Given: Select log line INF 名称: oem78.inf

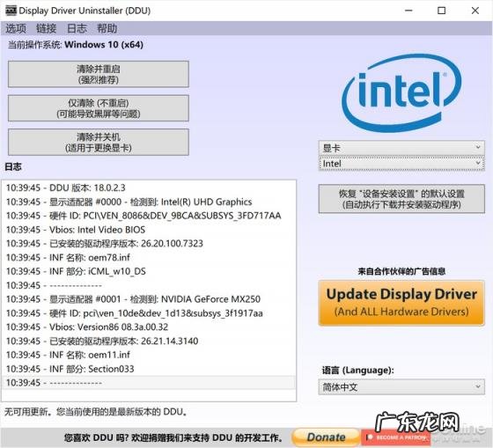Looking at the screenshot, I should pyautogui.click(x=149, y=258).
